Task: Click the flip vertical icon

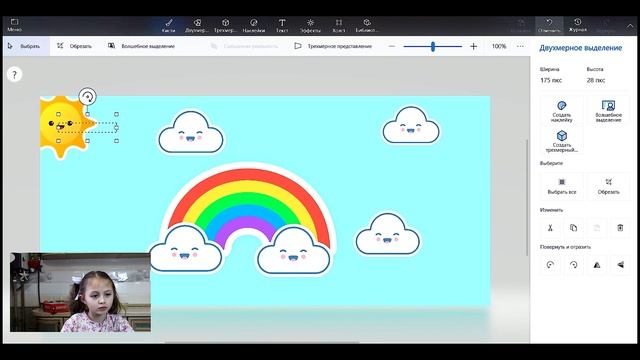Action: pyautogui.click(x=620, y=264)
